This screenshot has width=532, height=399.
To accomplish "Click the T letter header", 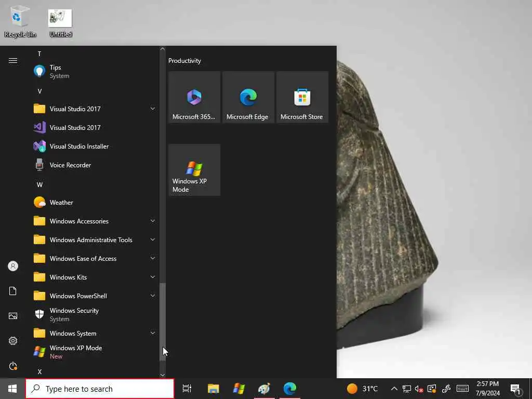I will (39, 54).
